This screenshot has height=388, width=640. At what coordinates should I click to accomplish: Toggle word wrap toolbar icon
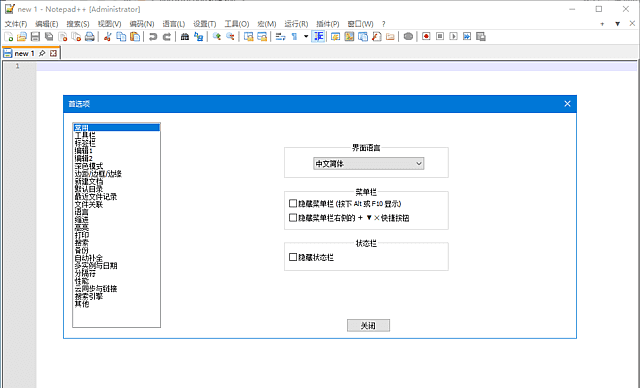[280, 37]
